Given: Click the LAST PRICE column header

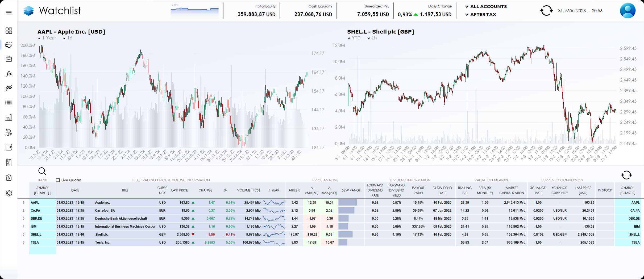Looking at the screenshot, I should 180,190.
